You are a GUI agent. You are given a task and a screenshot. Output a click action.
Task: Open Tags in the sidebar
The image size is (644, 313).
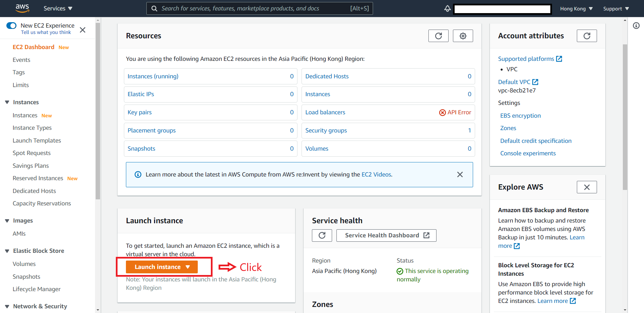[19, 72]
